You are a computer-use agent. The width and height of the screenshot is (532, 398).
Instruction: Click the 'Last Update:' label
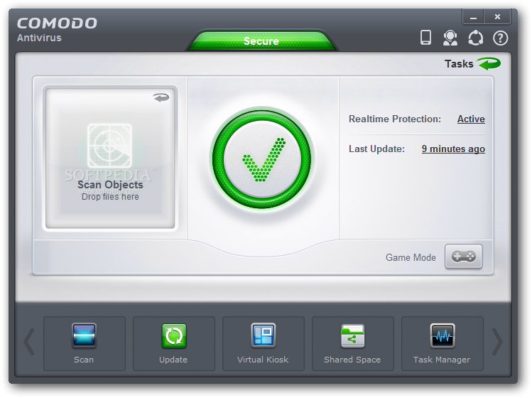coord(376,149)
